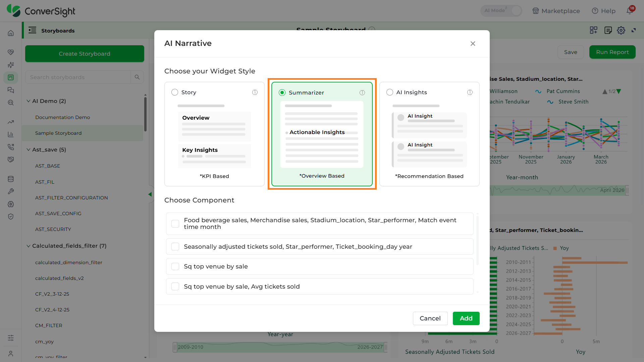Close the AI Narrative dialog
This screenshot has width=644, height=362.
click(x=473, y=44)
